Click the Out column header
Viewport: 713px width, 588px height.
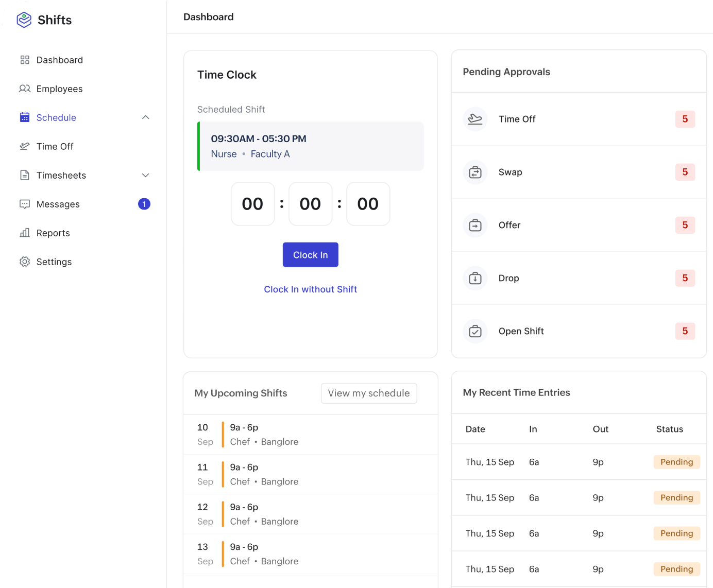click(601, 429)
